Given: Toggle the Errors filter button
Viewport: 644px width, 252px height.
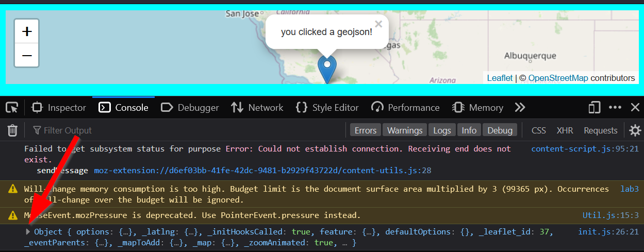Looking at the screenshot, I should (x=366, y=130).
